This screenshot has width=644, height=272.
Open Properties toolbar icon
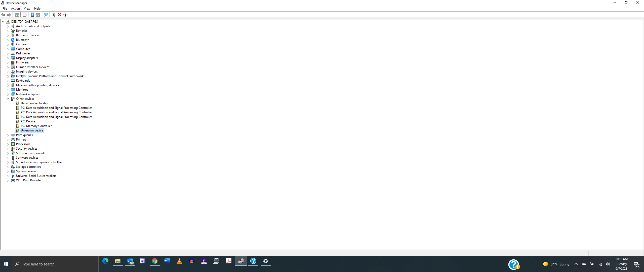click(24, 15)
